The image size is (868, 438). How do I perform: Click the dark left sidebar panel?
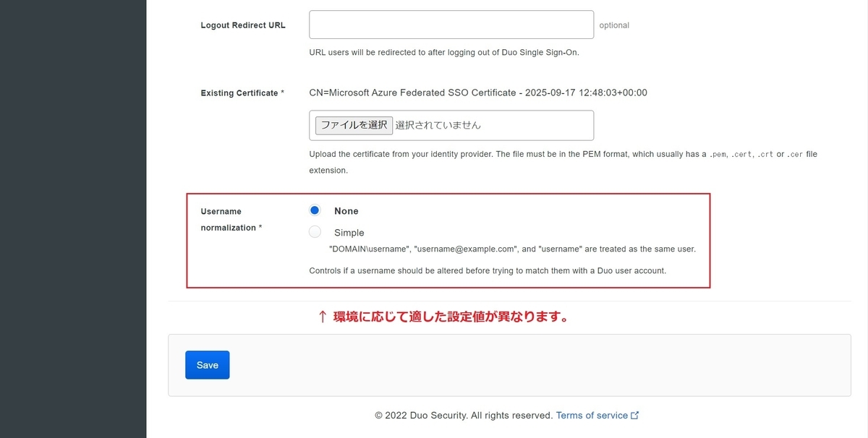coord(73,219)
